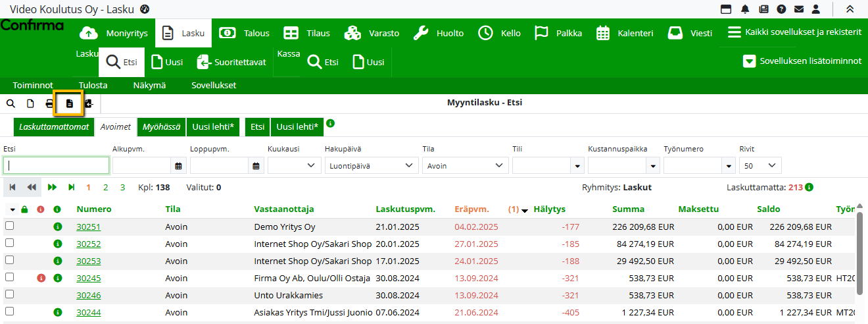Click the Suoritettavat button
Screen dimensions: 868x324
tap(231, 63)
